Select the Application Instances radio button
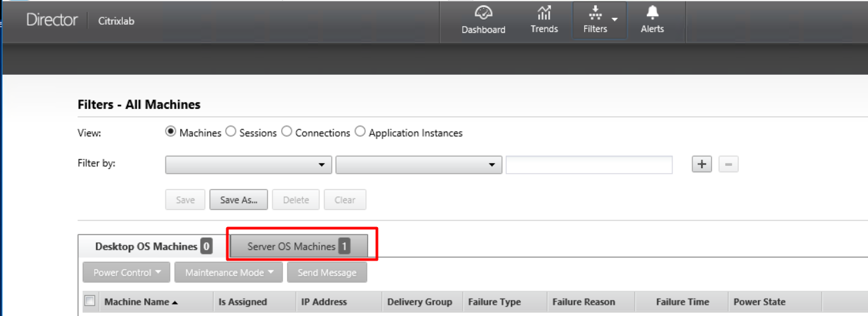This screenshot has height=316, width=868. (360, 132)
